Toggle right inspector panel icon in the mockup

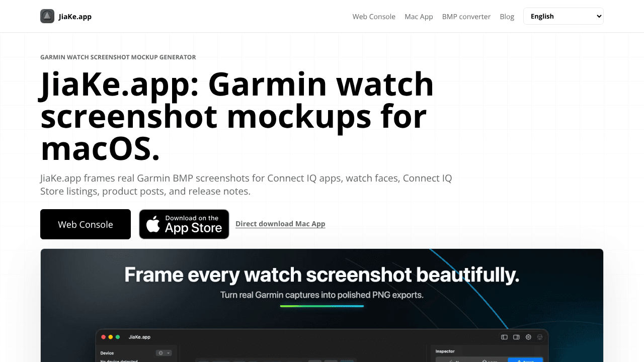[x=516, y=337]
